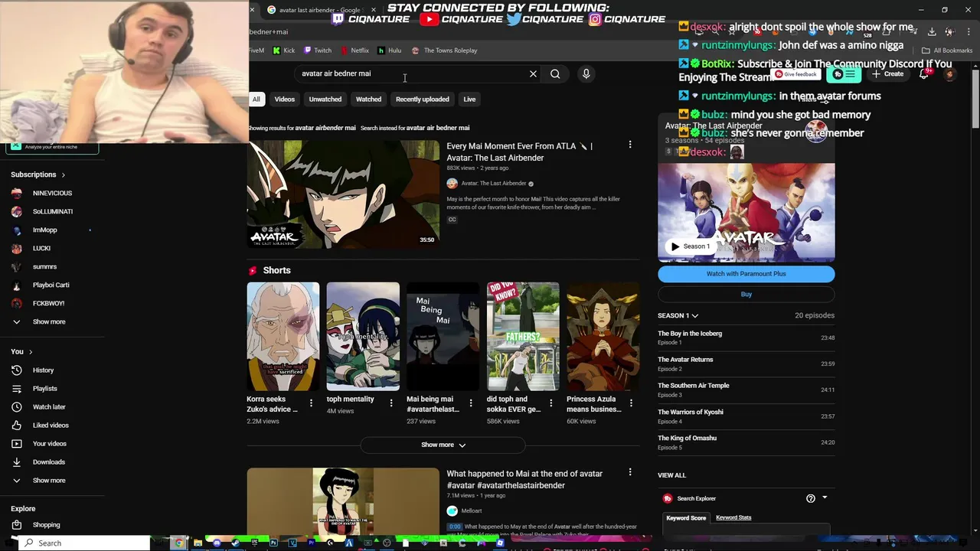The height and width of the screenshot is (551, 980).
Task: Open the YouTube account profile avatar
Action: tap(950, 74)
